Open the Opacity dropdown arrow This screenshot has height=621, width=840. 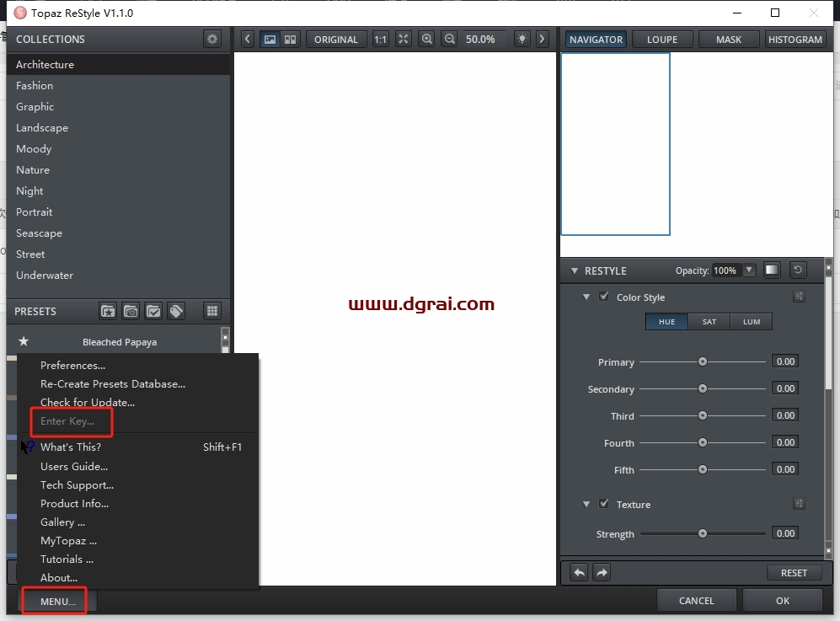[749, 270]
